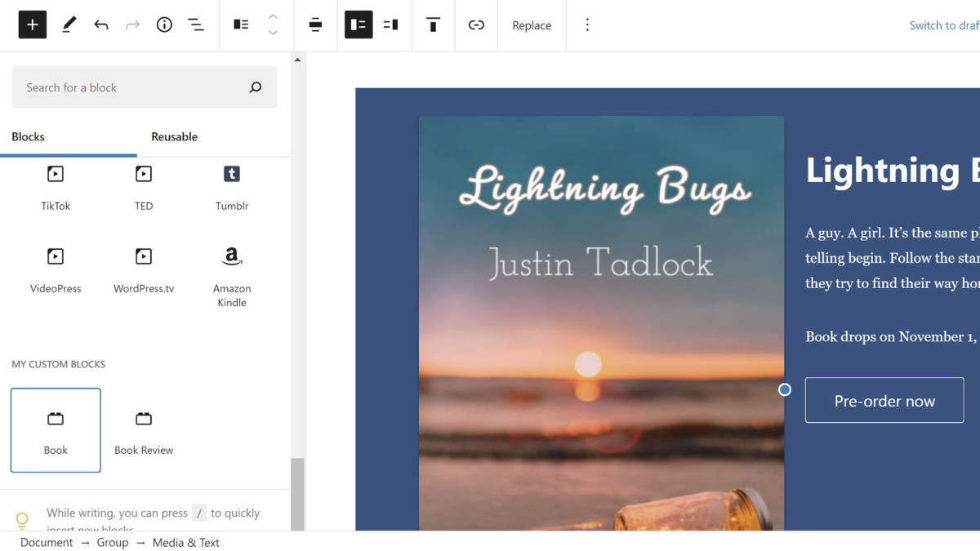Add a TikTok embed block
This screenshot has width=980, height=551.
[x=55, y=186]
